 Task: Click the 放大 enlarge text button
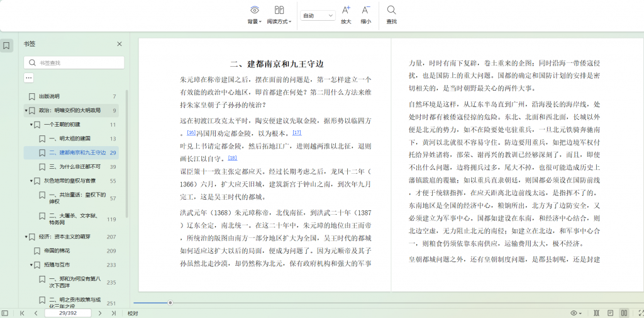coord(346,15)
